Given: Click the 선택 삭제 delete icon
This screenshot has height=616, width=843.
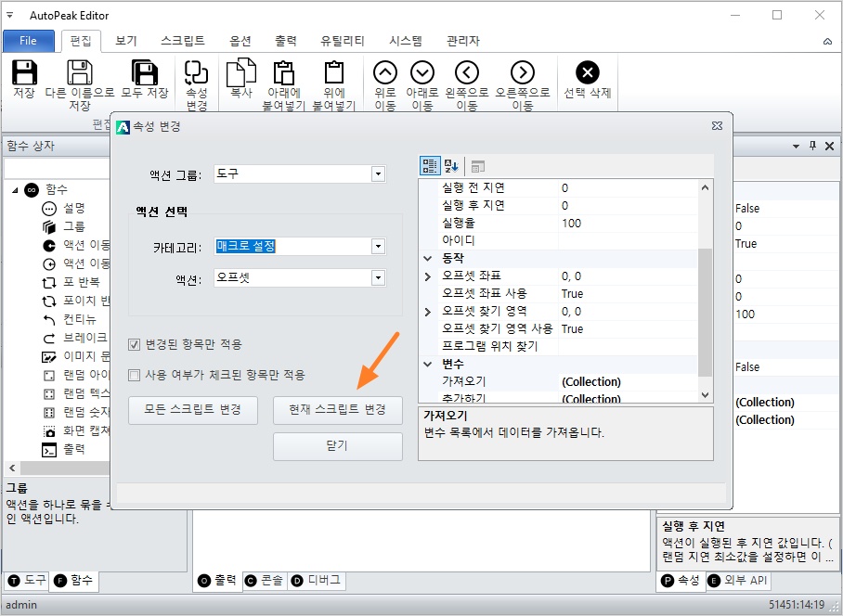Looking at the screenshot, I should (x=588, y=72).
